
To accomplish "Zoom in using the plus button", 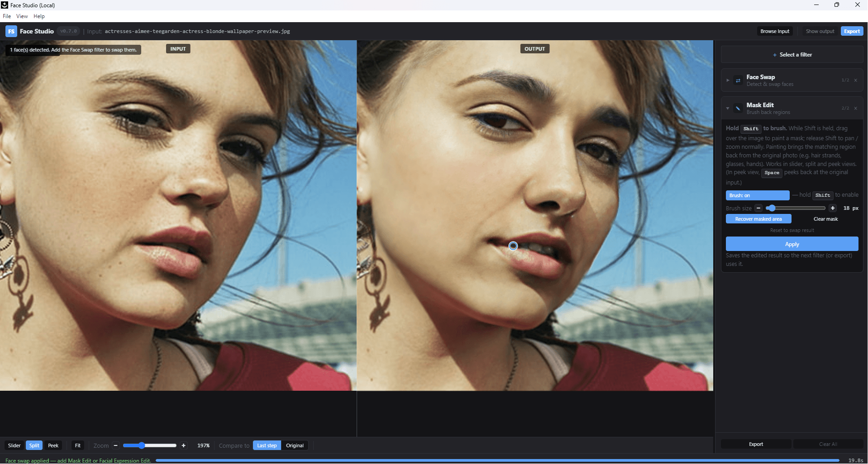I will coord(183,445).
